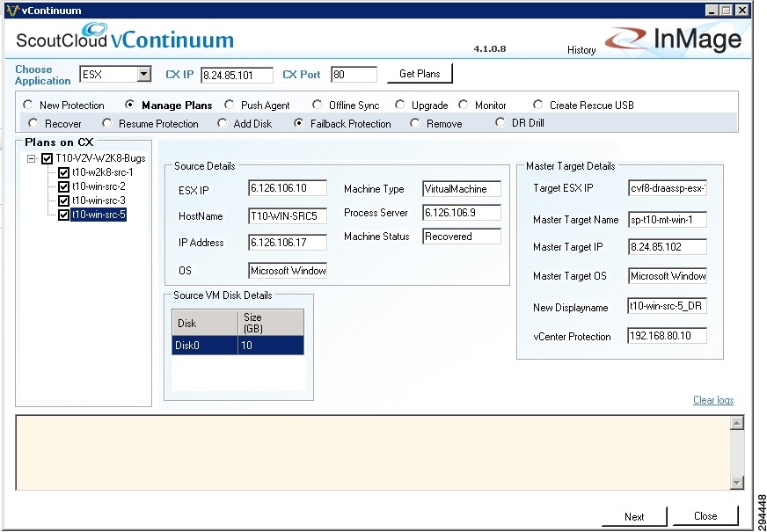Click the Master Target OS field

coord(668,276)
